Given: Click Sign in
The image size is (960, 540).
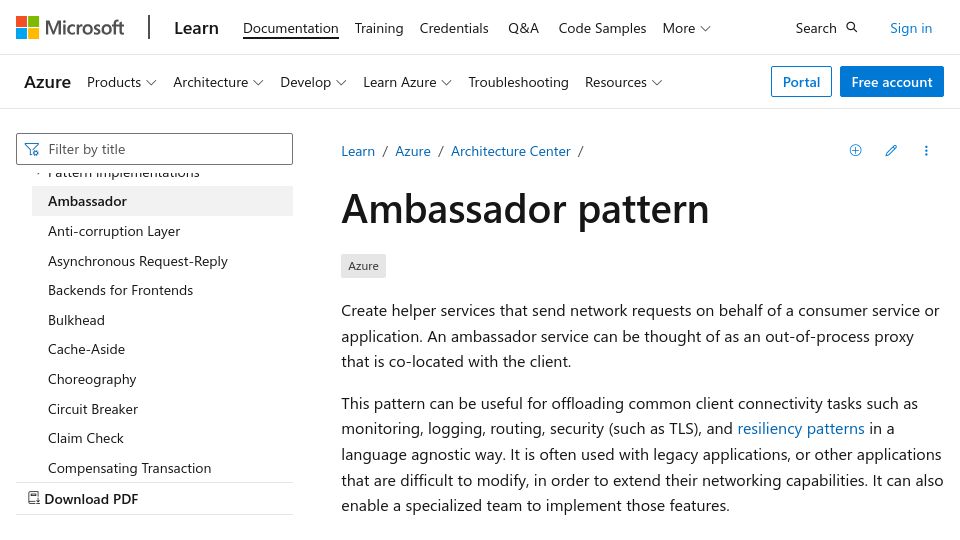Looking at the screenshot, I should coord(910,28).
